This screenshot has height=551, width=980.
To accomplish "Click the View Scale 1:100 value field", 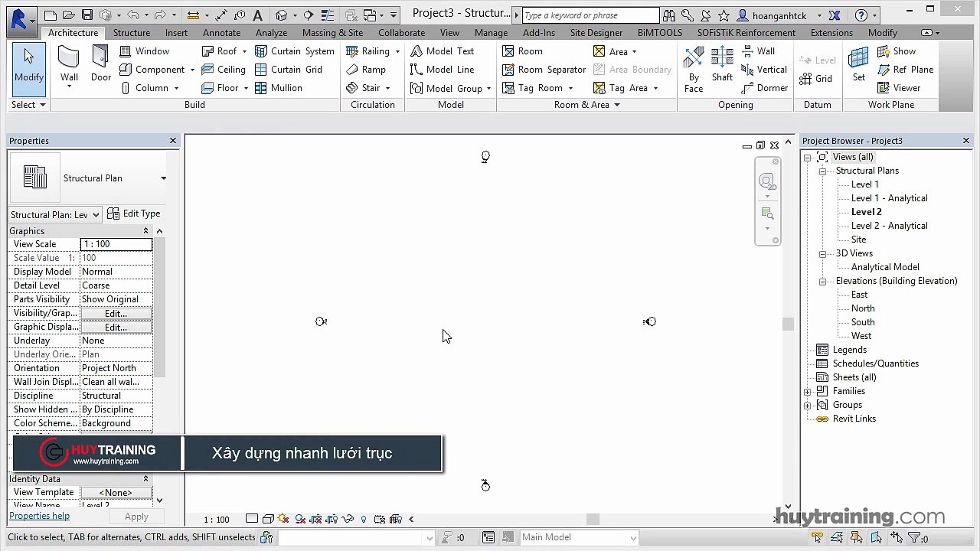I will pos(116,244).
